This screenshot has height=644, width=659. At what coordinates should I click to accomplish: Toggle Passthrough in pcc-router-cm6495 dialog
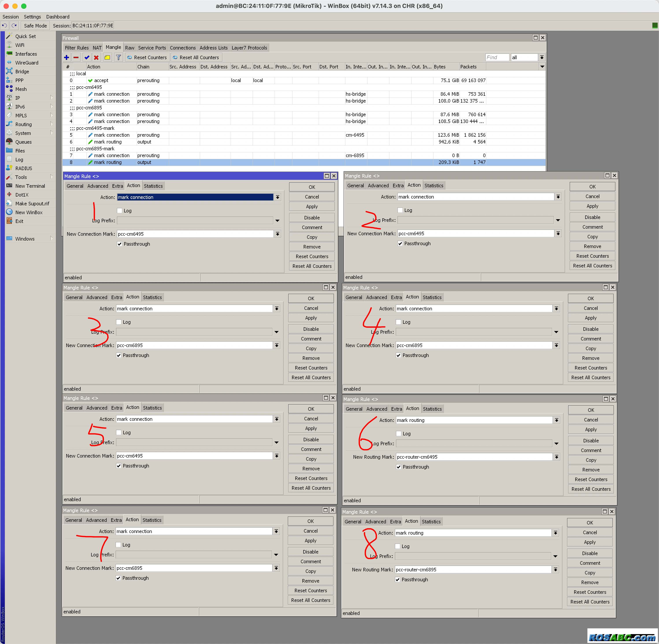coord(399,467)
